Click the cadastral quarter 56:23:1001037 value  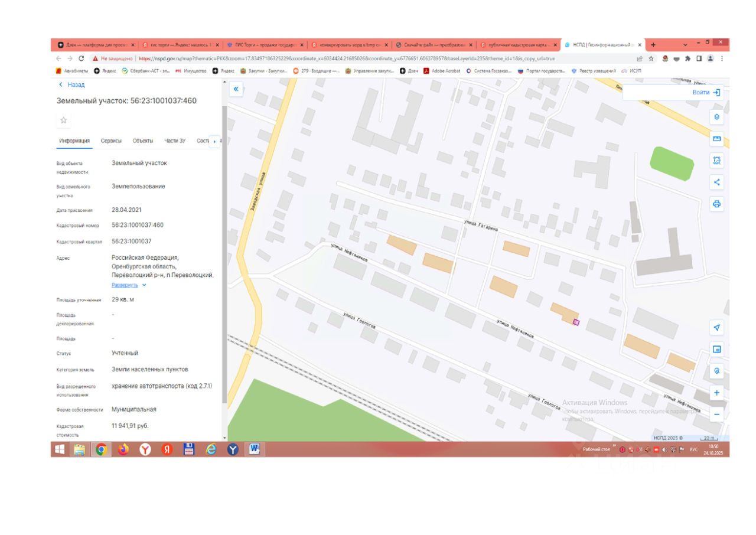point(132,242)
